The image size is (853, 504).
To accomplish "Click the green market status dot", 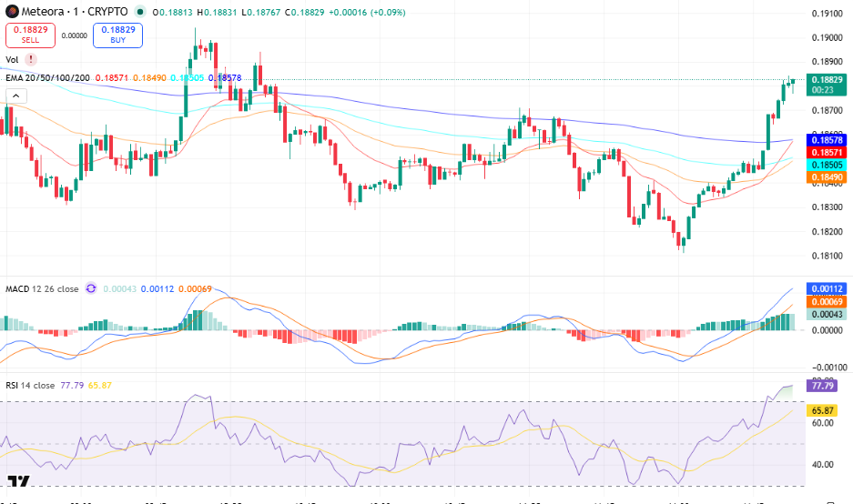I will 140,12.
